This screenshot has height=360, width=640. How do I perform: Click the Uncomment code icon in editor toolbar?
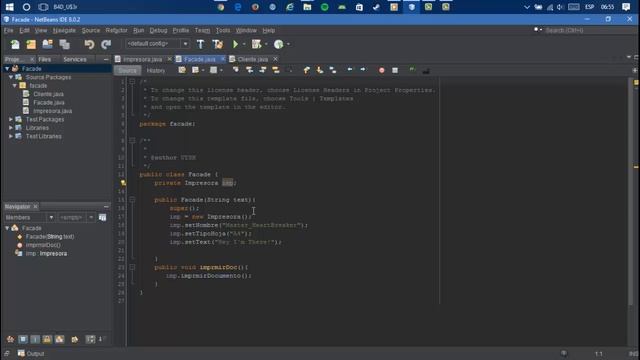(426, 71)
